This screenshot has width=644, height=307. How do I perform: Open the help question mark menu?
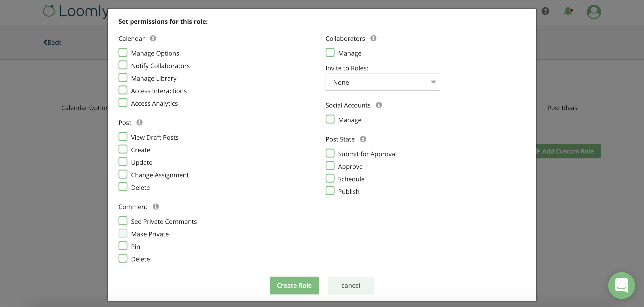546,11
